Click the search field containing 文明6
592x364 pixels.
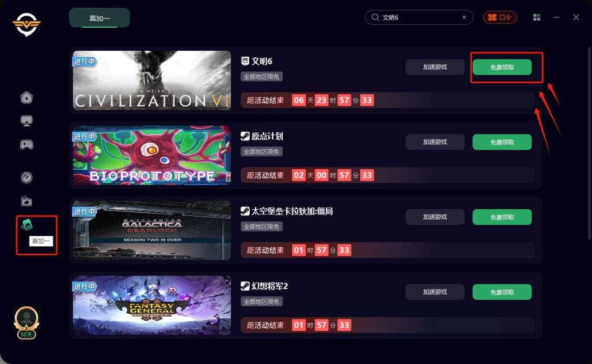(x=419, y=17)
